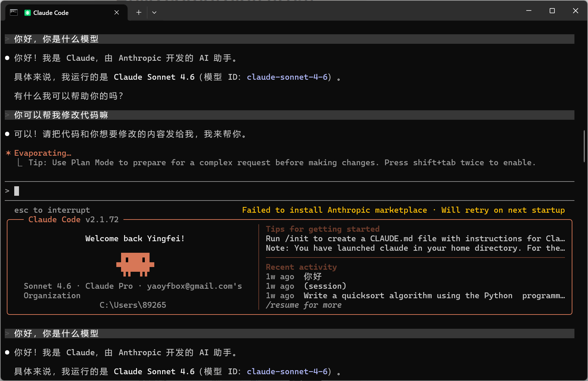Minimize the terminal window
The image size is (588, 381).
[x=529, y=11]
